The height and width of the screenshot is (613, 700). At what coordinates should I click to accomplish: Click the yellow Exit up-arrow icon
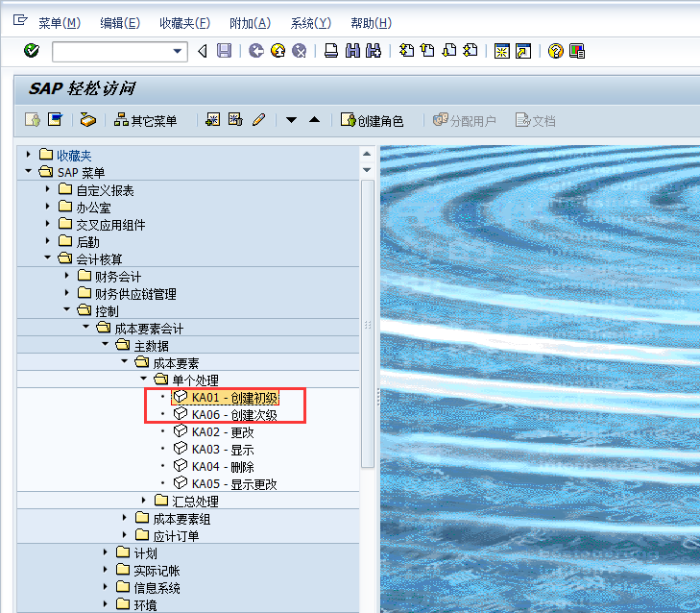(278, 51)
